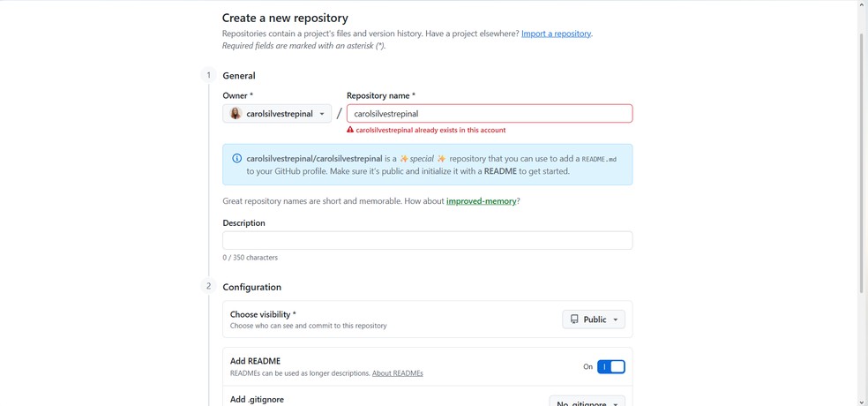
Task: Expand the Owner carolsilvestrepinal dropdown caret
Action: pos(322,114)
